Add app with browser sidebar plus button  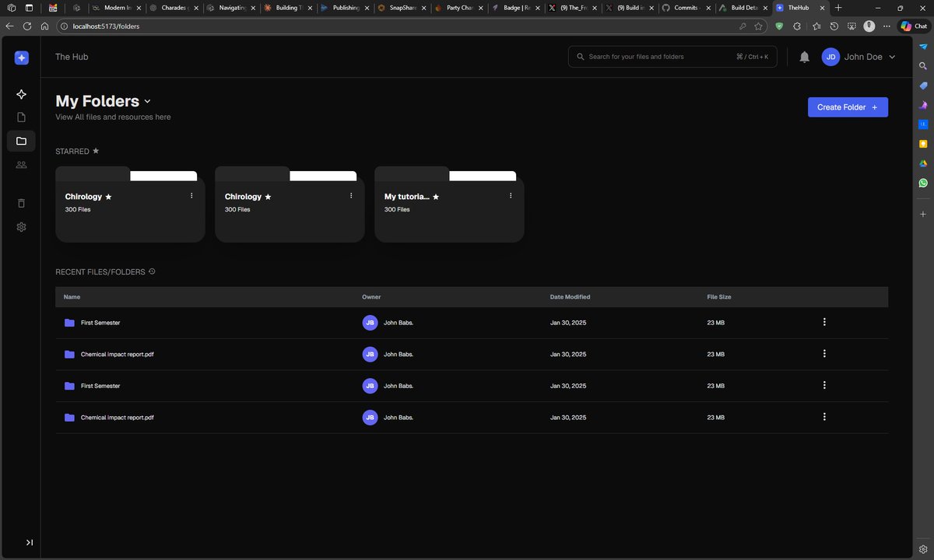pyautogui.click(x=923, y=213)
